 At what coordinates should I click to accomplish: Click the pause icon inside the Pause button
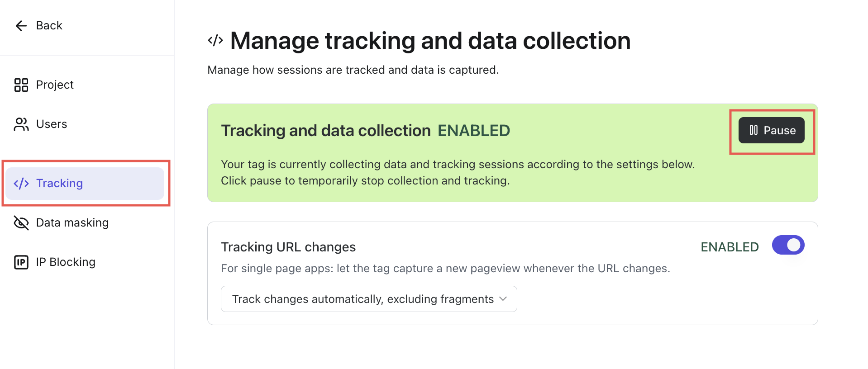(754, 130)
